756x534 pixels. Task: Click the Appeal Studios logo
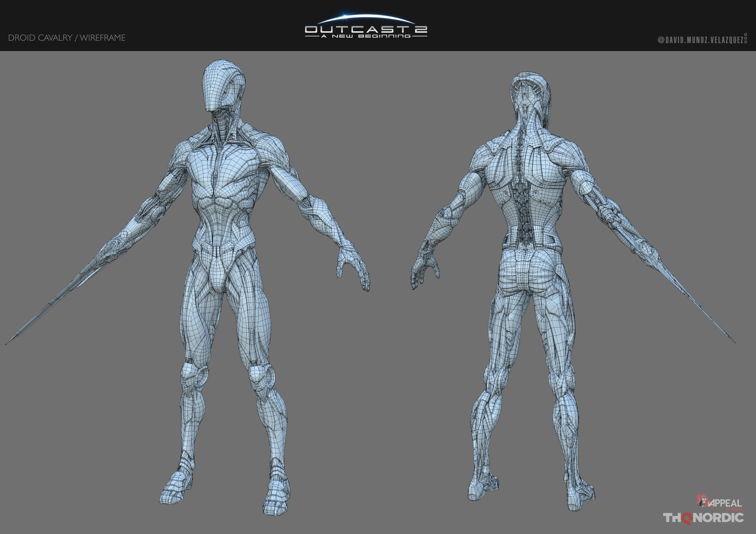(x=719, y=502)
